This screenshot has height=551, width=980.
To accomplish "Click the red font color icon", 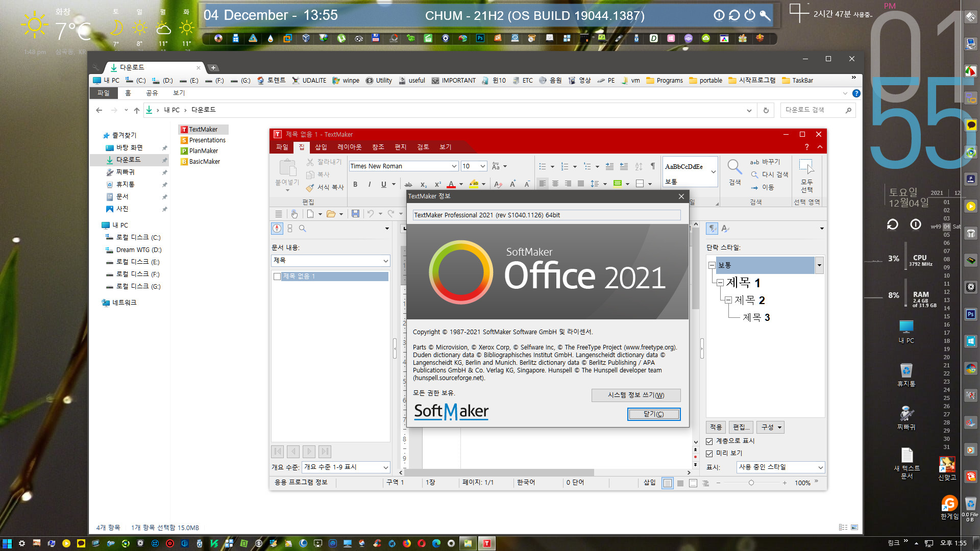I will (451, 184).
